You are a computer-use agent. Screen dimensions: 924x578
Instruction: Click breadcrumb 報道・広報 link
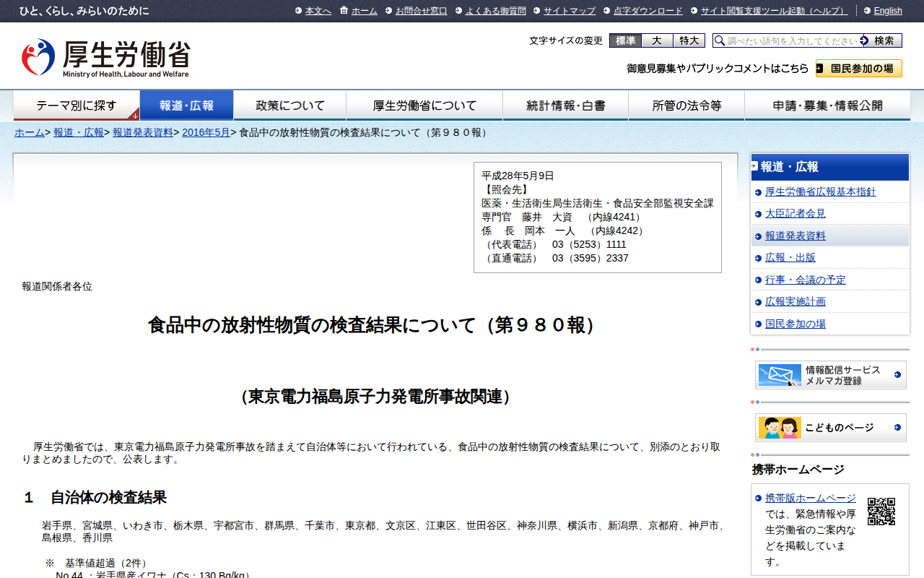click(x=79, y=132)
